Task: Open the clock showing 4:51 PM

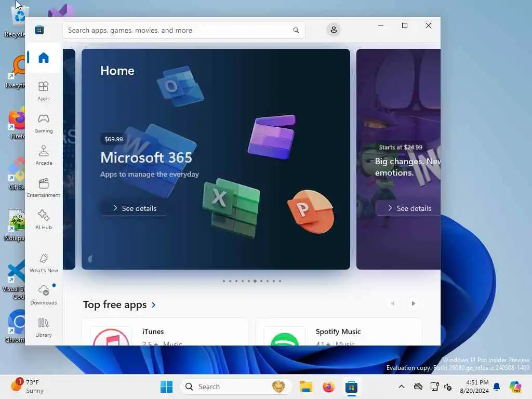Action: pos(474,387)
